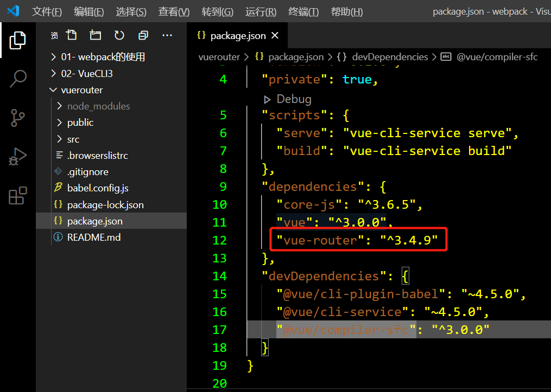The image size is (551, 392).
Task: Click the package.json breadcrumb segment
Action: [296, 57]
